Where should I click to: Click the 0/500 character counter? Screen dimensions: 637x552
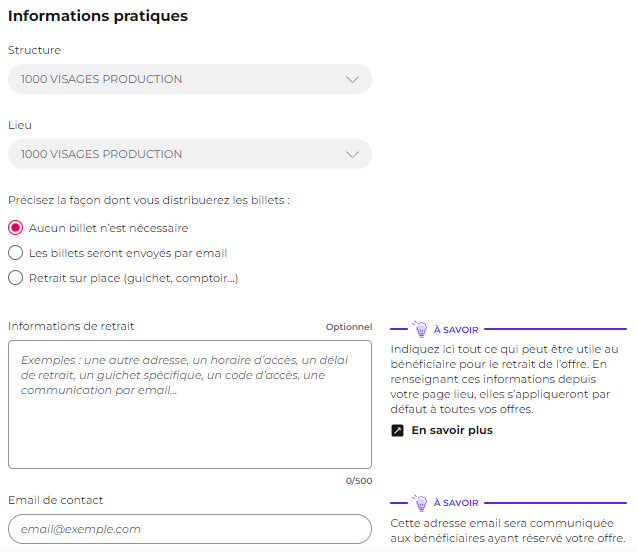[359, 481]
